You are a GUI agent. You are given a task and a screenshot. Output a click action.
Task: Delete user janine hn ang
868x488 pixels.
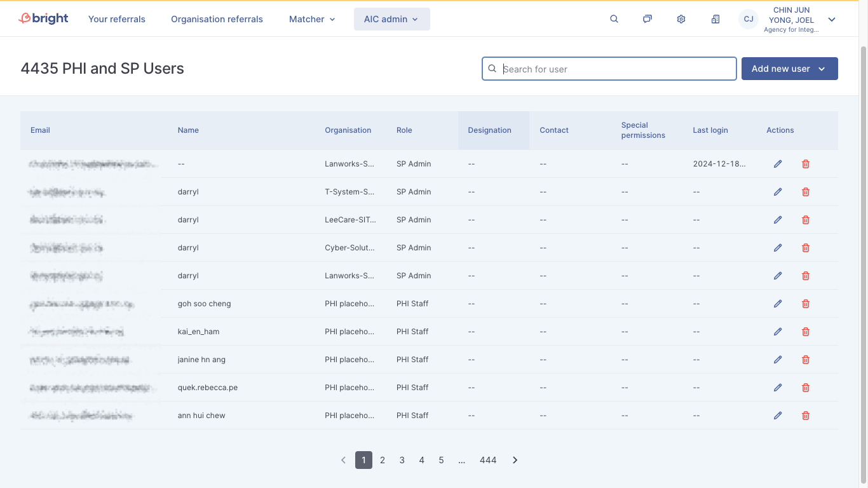tap(806, 360)
